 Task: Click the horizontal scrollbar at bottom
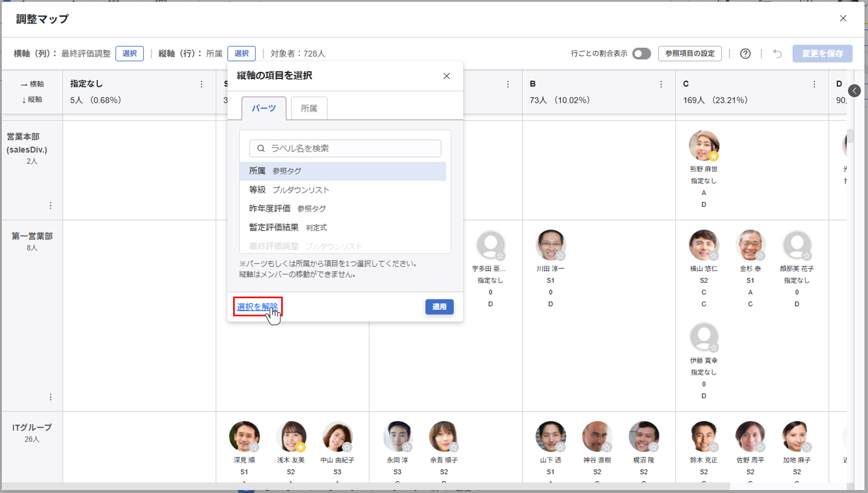(366, 486)
